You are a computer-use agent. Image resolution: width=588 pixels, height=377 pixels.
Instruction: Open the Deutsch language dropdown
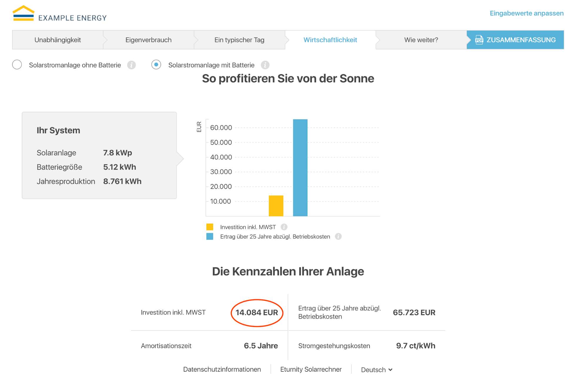[x=376, y=370]
